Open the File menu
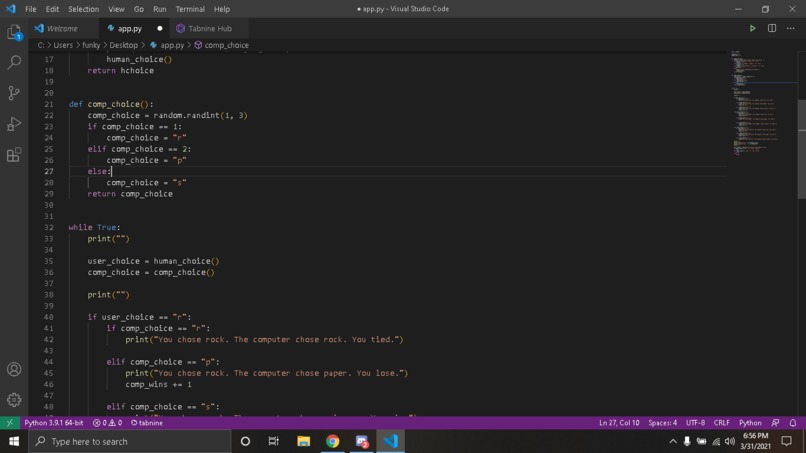 pos(30,9)
